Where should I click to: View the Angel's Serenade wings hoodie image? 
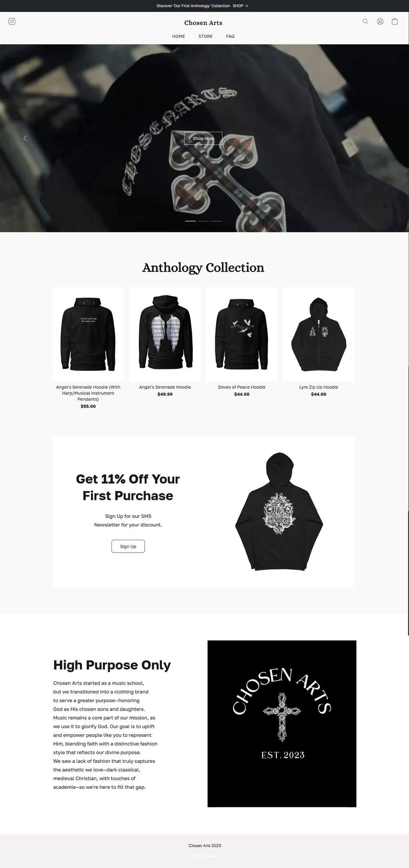165,334
